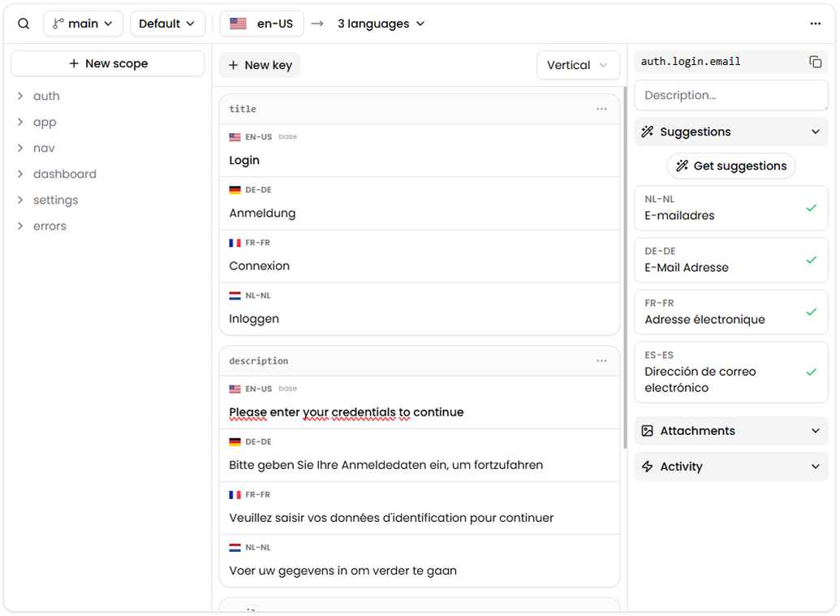The width and height of the screenshot is (840, 616).
Task: Click the NL-NL flag in description card
Action: click(235, 548)
